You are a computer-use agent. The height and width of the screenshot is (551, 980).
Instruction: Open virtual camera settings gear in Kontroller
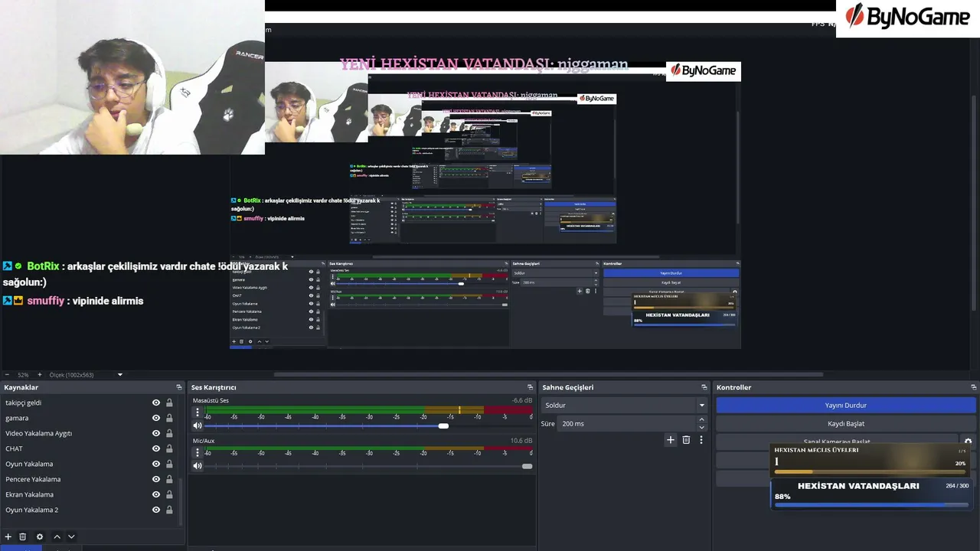[x=968, y=442]
